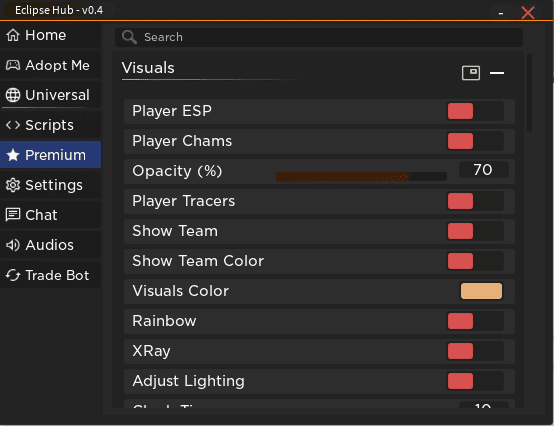The height and width of the screenshot is (426, 554).
Task: Click the Opacity value box showing 70
Action: click(x=484, y=170)
